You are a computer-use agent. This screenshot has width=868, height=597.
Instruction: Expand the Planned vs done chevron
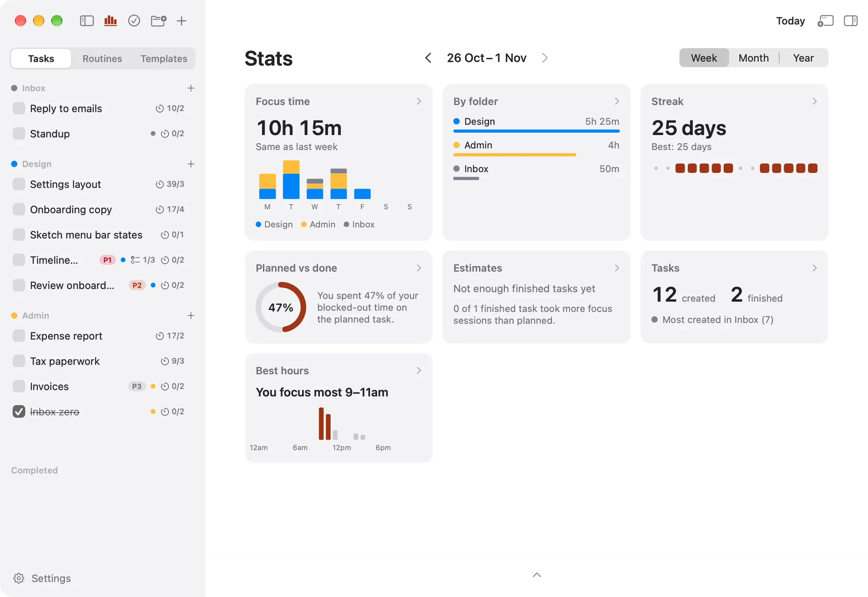click(419, 268)
